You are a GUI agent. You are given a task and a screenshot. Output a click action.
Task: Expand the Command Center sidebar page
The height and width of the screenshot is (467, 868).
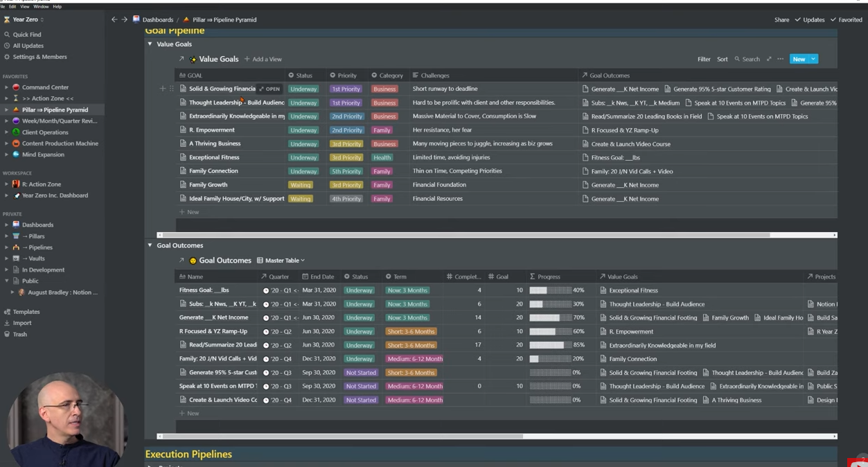6,87
